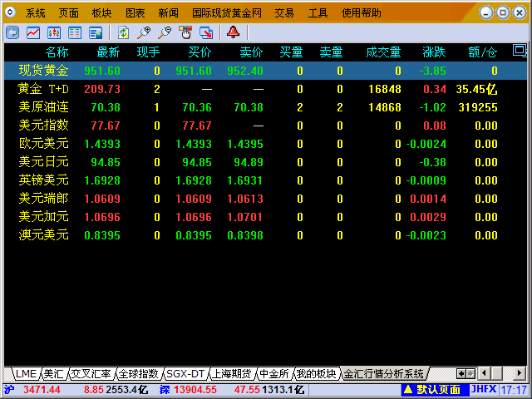Switch to the 交叉汇率 tab
This screenshot has height=399, width=532.
90,374
